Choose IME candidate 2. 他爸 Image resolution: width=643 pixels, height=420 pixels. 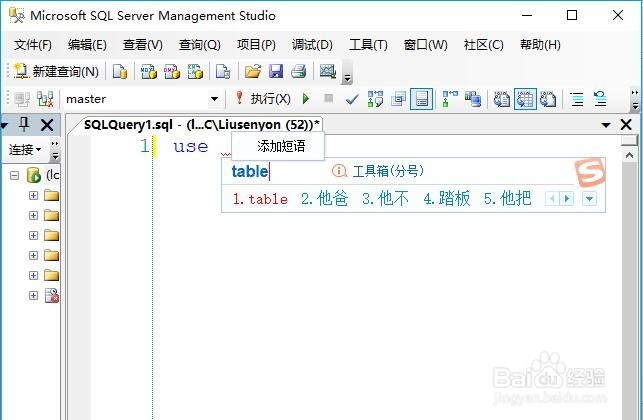(x=324, y=199)
